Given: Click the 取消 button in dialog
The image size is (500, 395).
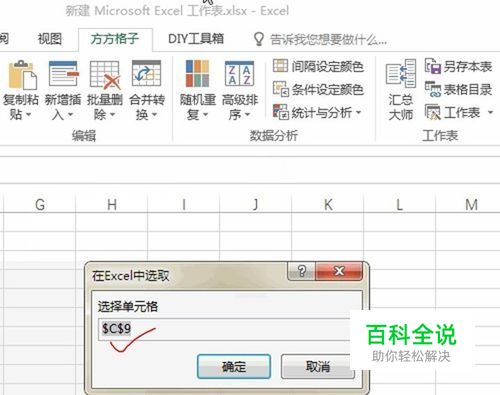Looking at the screenshot, I should pos(318,367).
